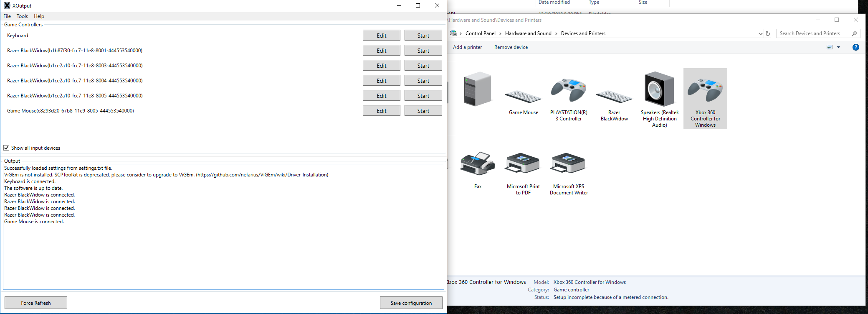The width and height of the screenshot is (868, 314).
Task: Sort background window by Date modified column
Action: pos(554,3)
